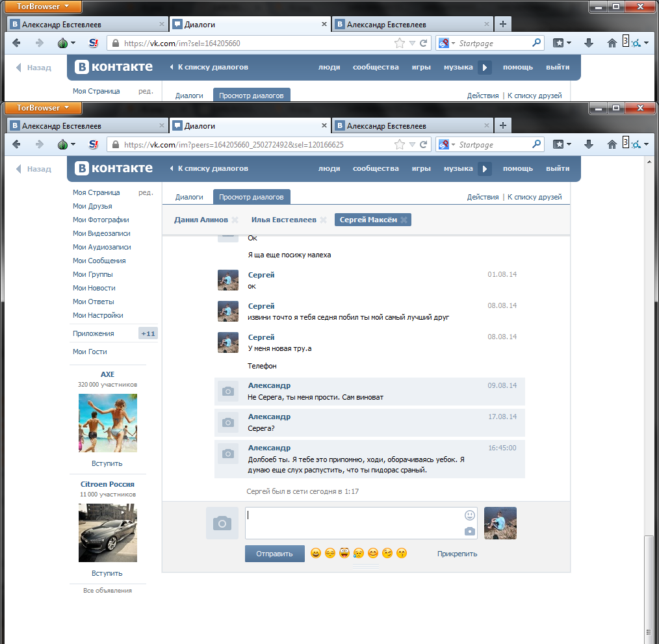
Task: Open downloads arrow in lower browser toolbar
Action: click(x=589, y=145)
